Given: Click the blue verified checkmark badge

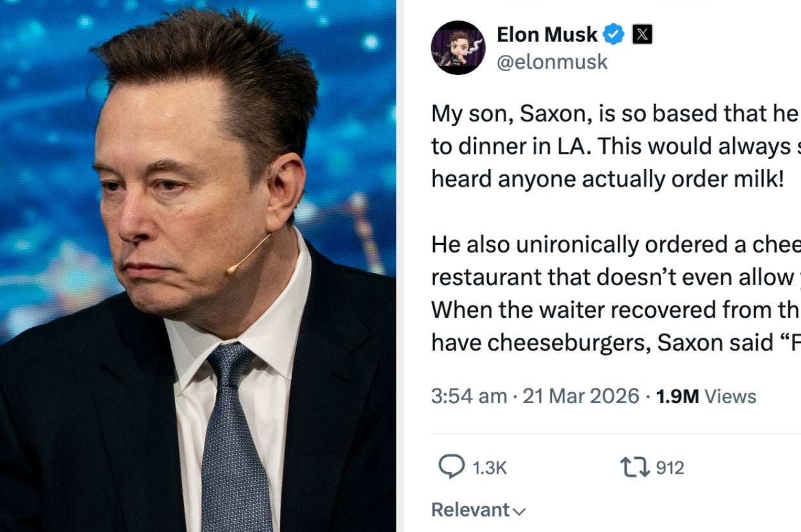Looking at the screenshot, I should point(615,35).
